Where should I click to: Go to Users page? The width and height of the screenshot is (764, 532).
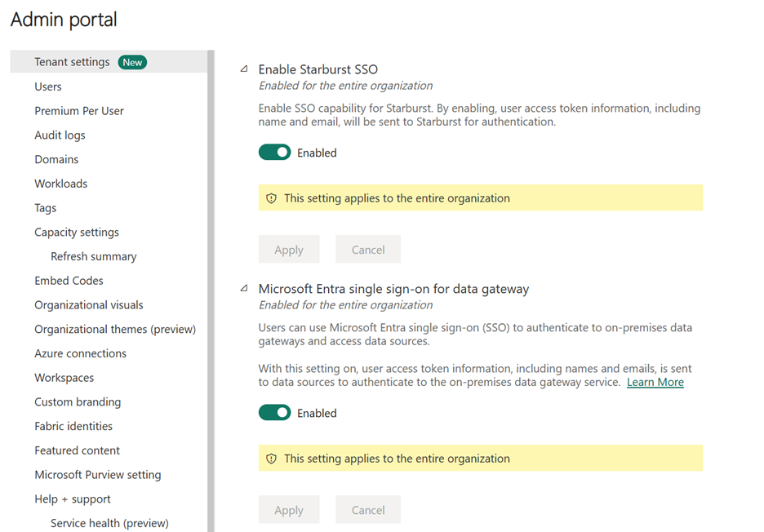tap(47, 86)
